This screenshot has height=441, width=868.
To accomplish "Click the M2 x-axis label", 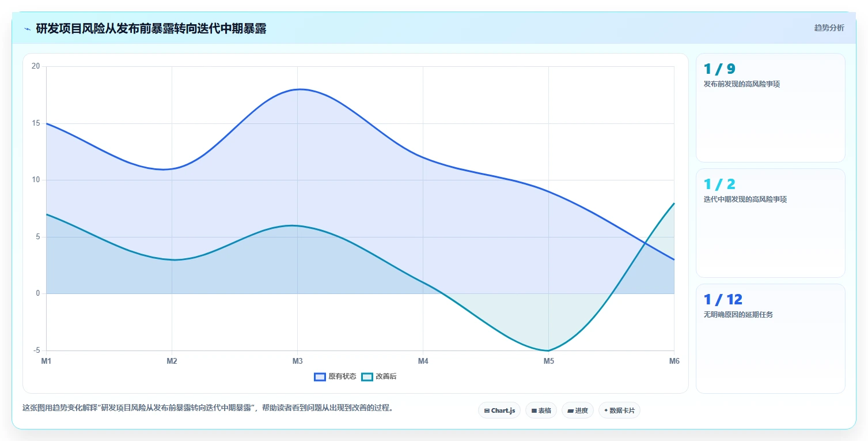I will (172, 361).
